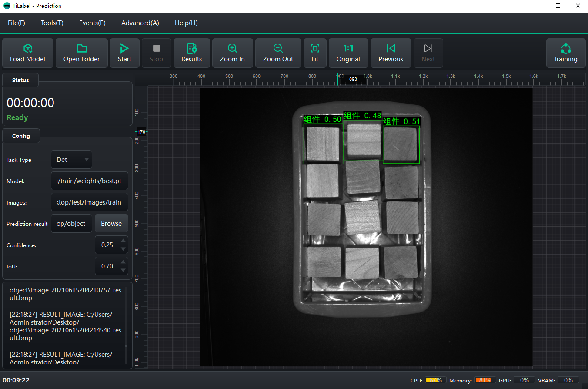Switch to the Training module
Viewport: 588px width, 389px height.
(565, 53)
